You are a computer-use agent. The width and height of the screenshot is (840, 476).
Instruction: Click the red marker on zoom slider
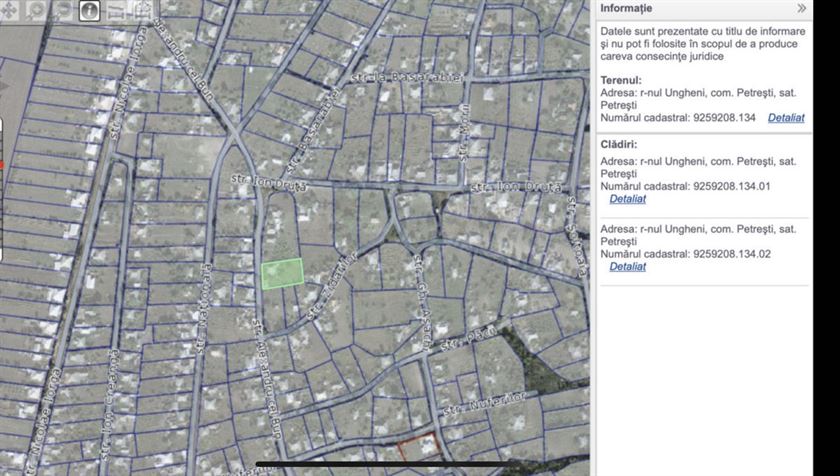coord(2,164)
